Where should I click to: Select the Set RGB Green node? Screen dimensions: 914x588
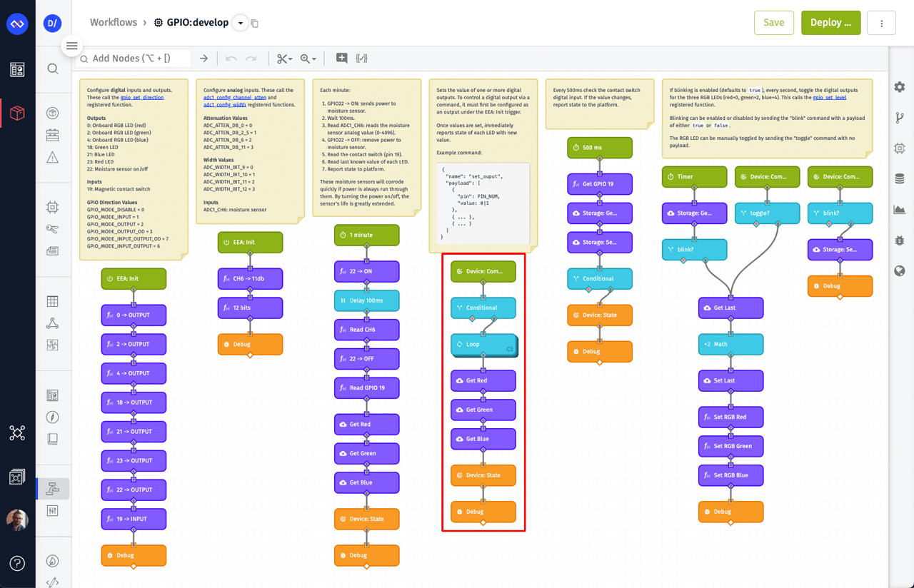click(x=730, y=446)
